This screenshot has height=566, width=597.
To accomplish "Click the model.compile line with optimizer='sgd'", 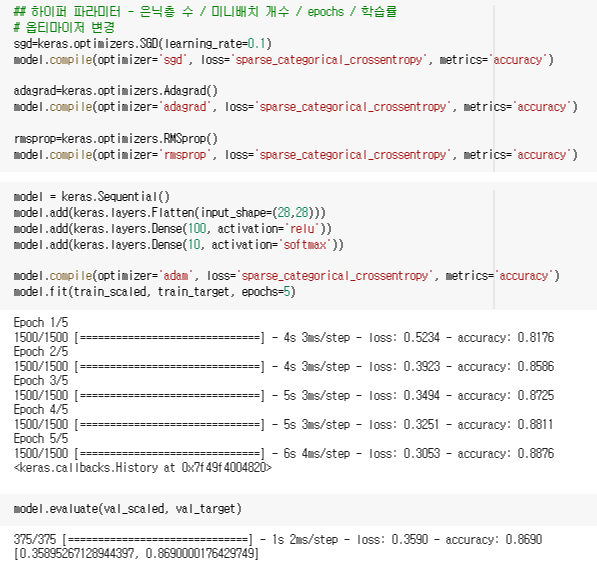I will coord(284,59).
